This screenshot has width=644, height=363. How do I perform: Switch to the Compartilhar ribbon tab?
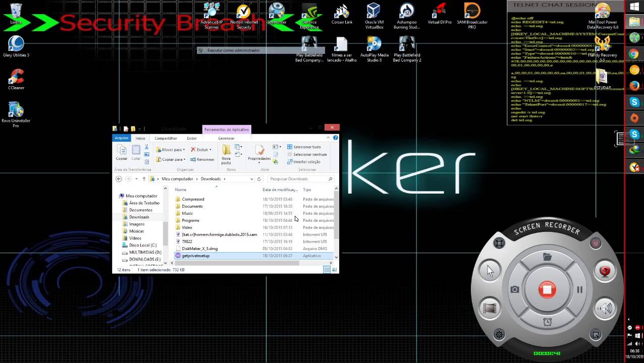166,138
